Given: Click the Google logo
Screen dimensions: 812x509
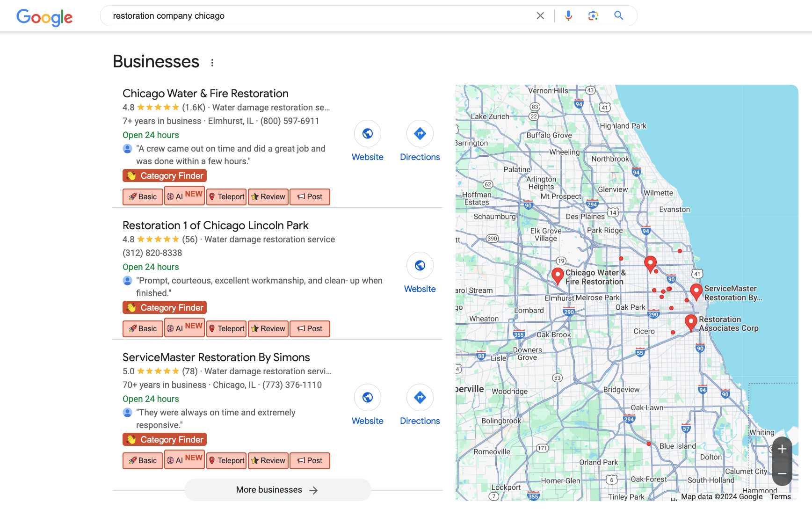Looking at the screenshot, I should (x=44, y=17).
